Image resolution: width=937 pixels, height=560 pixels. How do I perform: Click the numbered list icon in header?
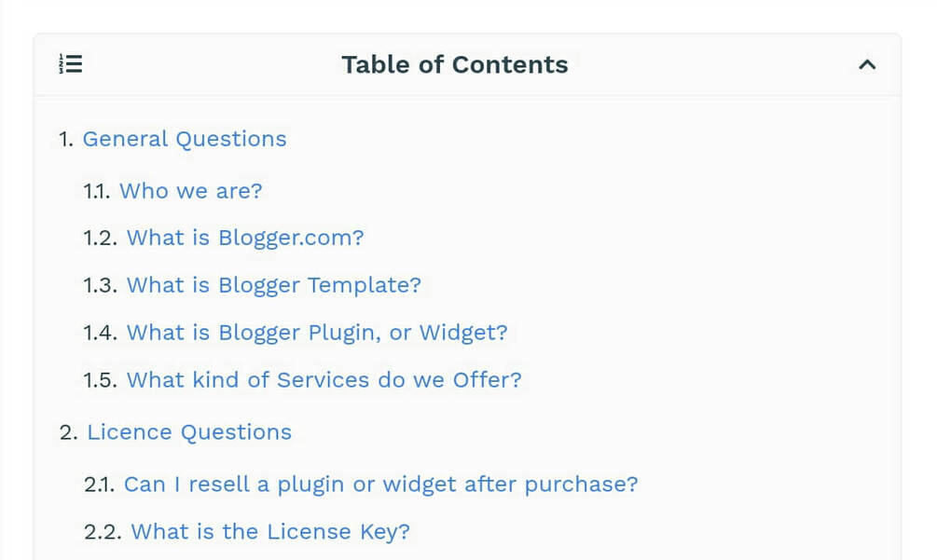point(71,64)
